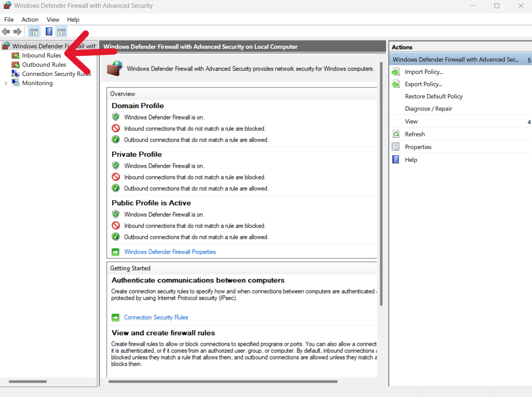This screenshot has width=532, height=397.
Task: Select the Outbound Rules icon in tree
Action: (x=16, y=65)
